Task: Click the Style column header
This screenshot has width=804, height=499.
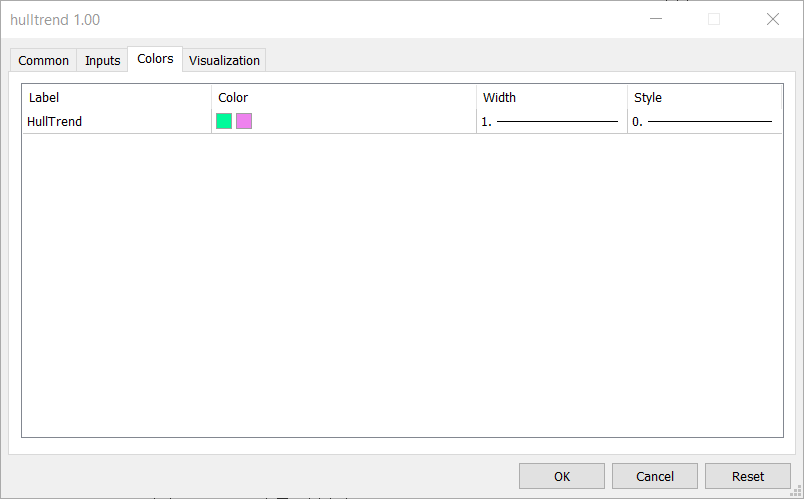Action: pyautogui.click(x=705, y=97)
